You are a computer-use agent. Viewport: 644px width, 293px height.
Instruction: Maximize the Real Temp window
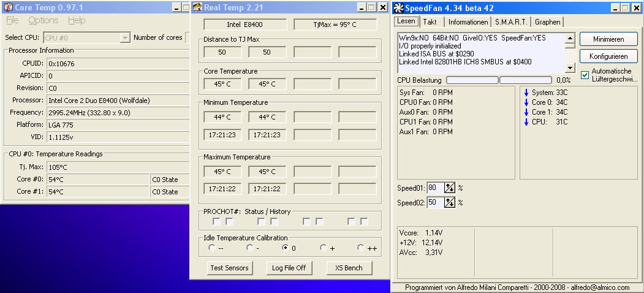[x=372, y=7]
